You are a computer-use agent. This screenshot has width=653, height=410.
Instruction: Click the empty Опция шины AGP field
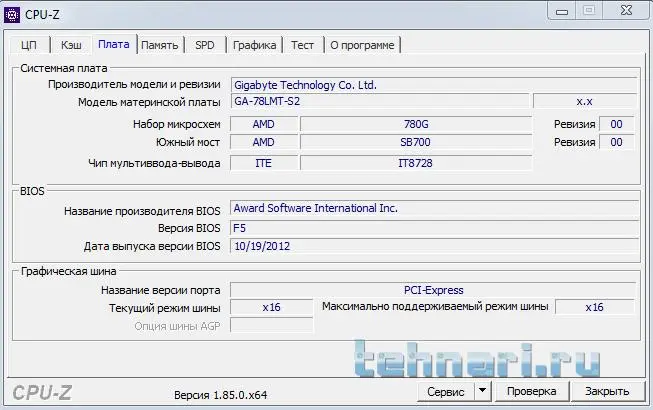click(272, 326)
